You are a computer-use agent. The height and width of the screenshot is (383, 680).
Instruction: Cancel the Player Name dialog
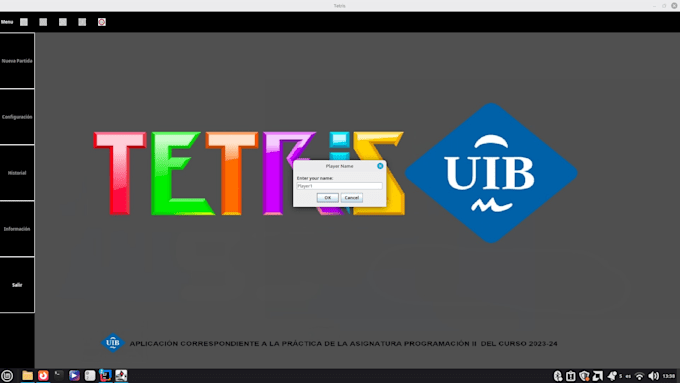[x=351, y=198]
